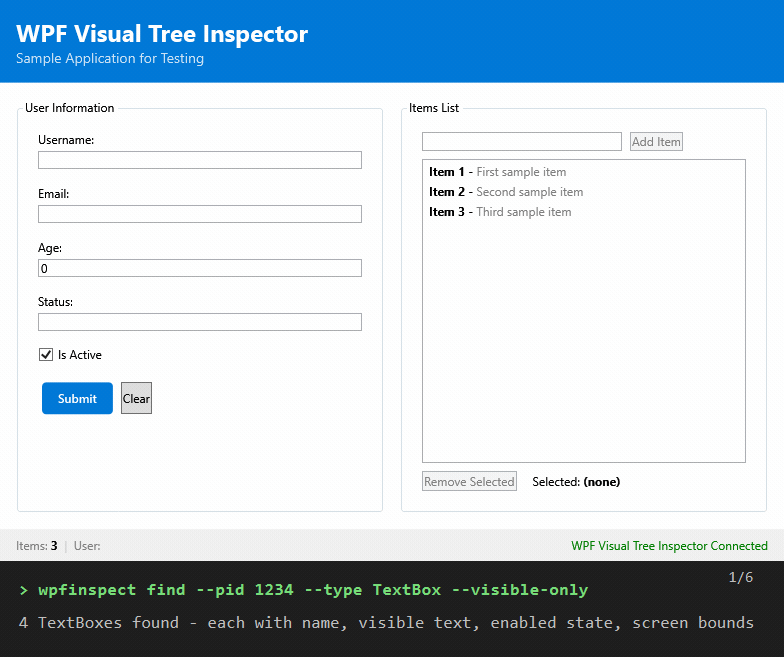Viewport: 784px width, 657px height.
Task: Click the Items: 3 status entry
Action: click(36, 546)
